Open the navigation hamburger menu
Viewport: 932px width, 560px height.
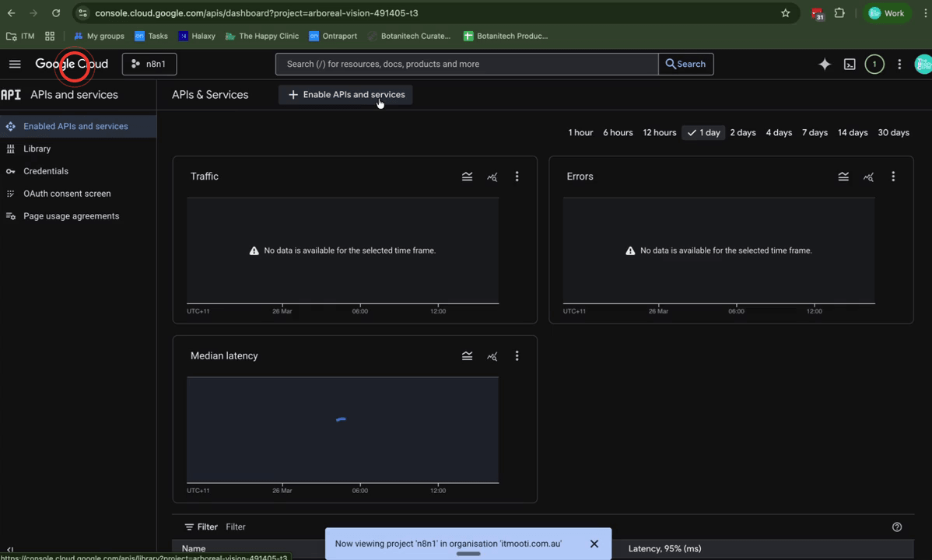pyautogui.click(x=14, y=64)
